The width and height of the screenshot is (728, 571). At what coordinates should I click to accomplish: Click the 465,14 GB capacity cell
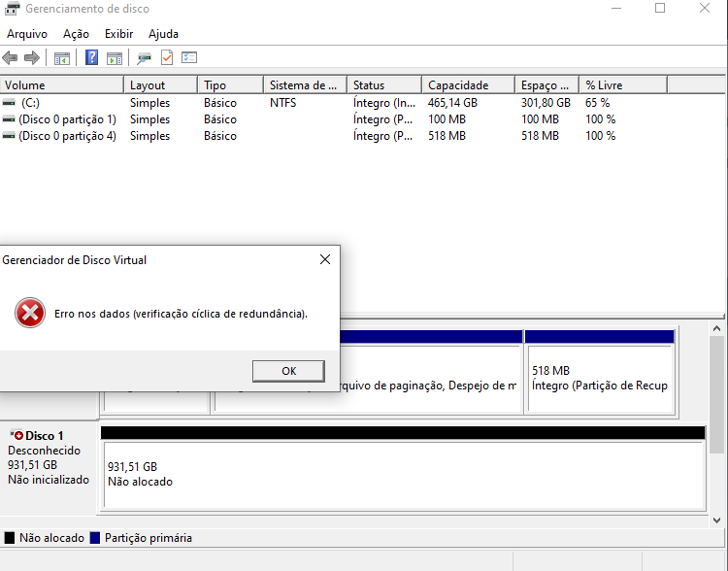452,103
